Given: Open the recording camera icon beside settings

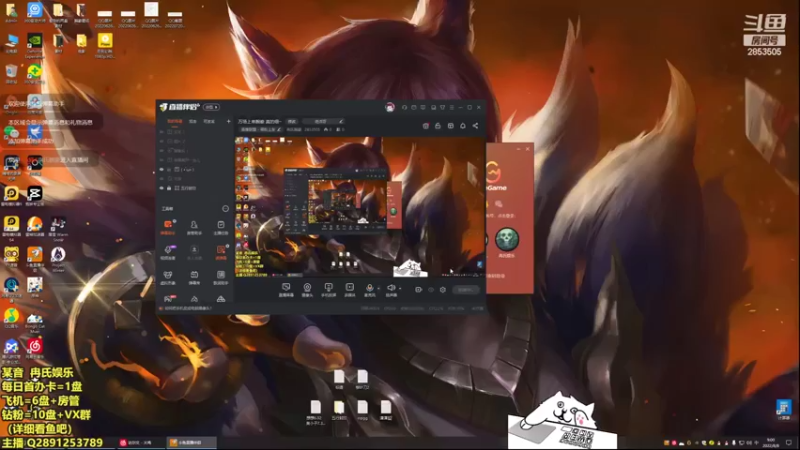Looking at the screenshot, I should tap(418, 290).
